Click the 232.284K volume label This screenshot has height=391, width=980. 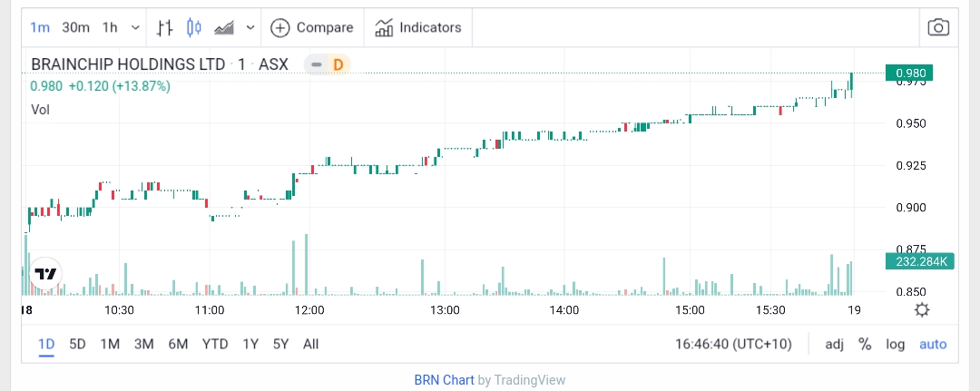tap(921, 261)
